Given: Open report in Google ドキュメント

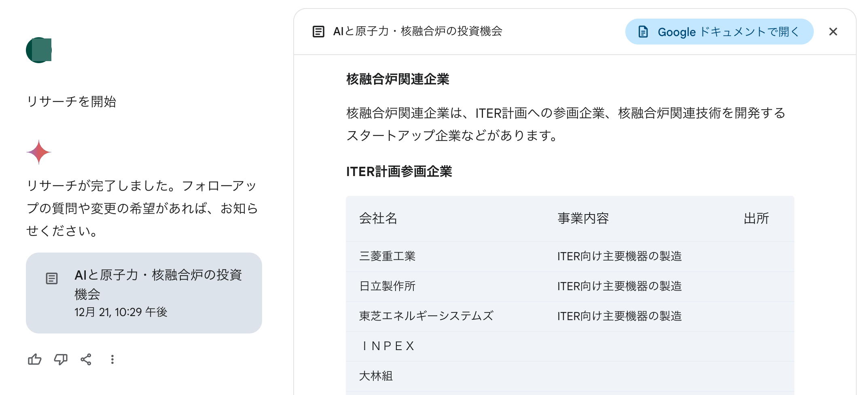Looking at the screenshot, I should pos(719,32).
